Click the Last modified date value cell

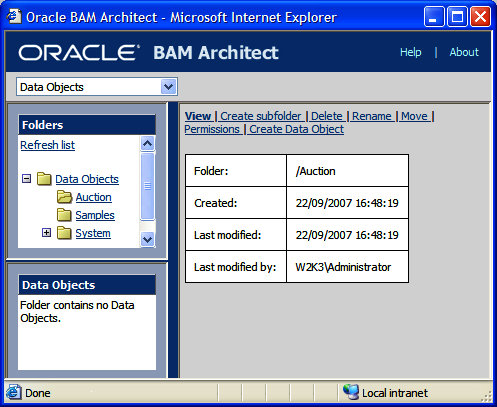coord(347,235)
